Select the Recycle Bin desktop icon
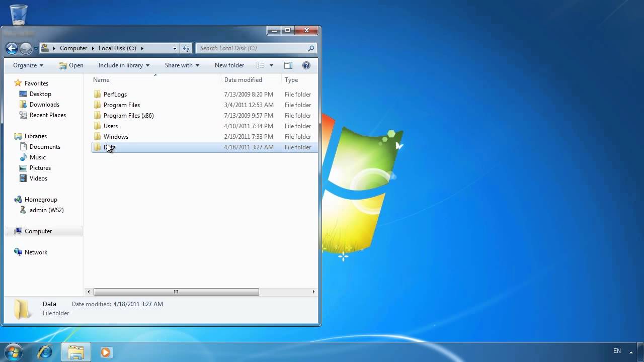 19,15
